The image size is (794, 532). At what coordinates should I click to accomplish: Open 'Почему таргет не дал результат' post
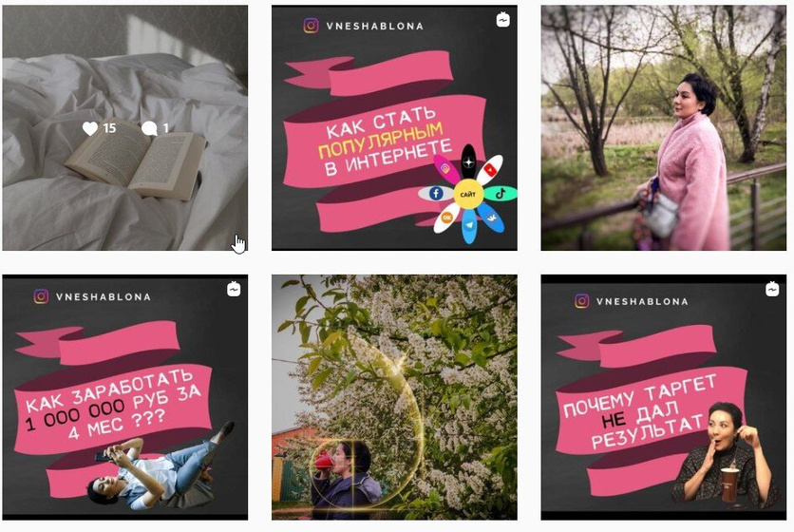pyautogui.click(x=663, y=397)
